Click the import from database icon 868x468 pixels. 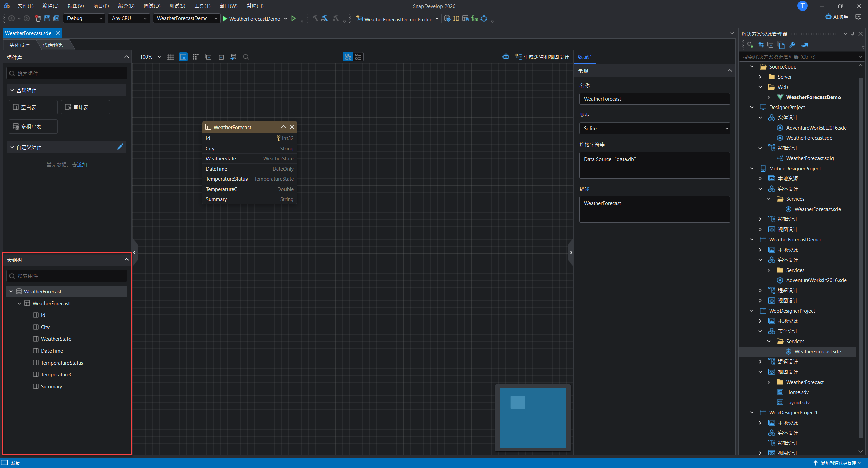pos(233,57)
